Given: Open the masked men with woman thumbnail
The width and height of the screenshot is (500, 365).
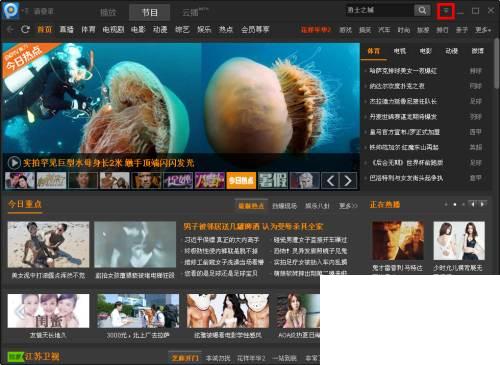Looking at the screenshot, I should tap(228, 311).
